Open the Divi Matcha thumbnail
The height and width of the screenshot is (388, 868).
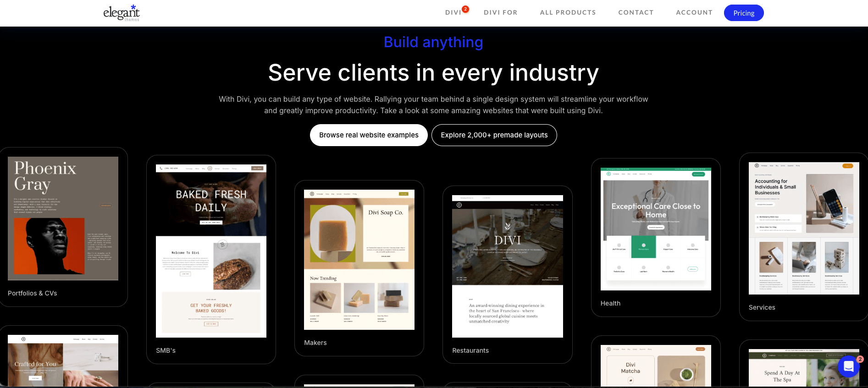coord(656,366)
